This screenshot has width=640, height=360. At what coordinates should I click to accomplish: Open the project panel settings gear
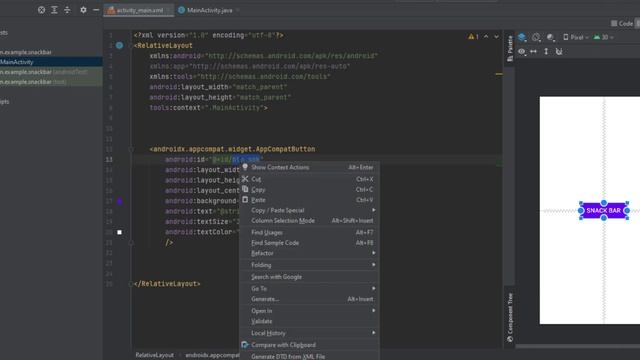tap(83, 10)
